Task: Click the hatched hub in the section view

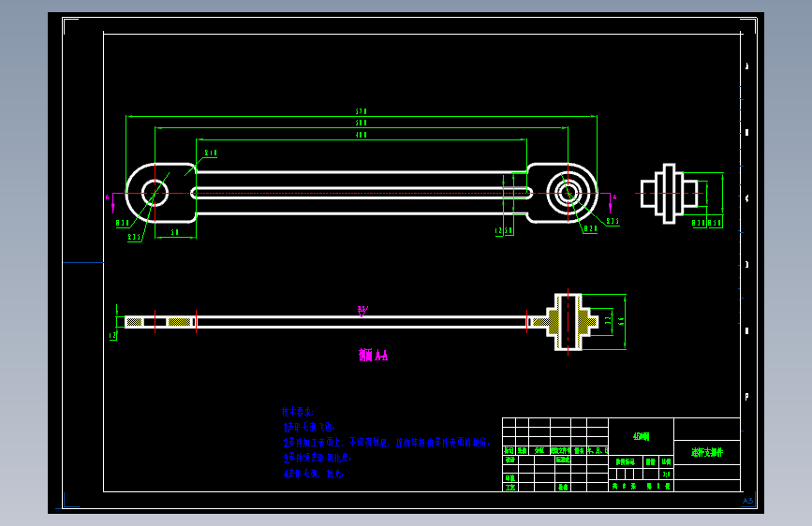Action: [568, 322]
